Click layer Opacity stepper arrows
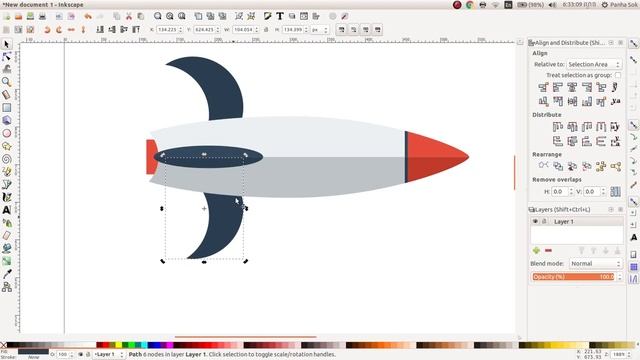 [x=620, y=277]
